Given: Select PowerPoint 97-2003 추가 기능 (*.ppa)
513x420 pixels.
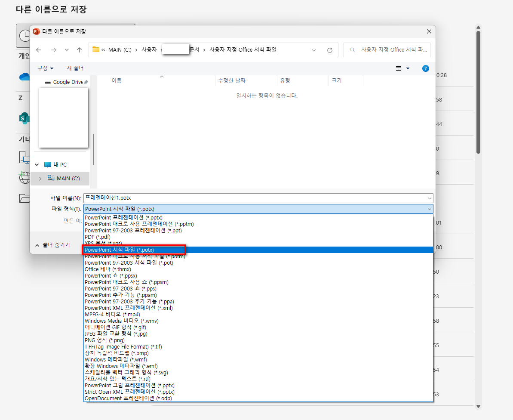Looking at the screenshot, I should point(258,302).
